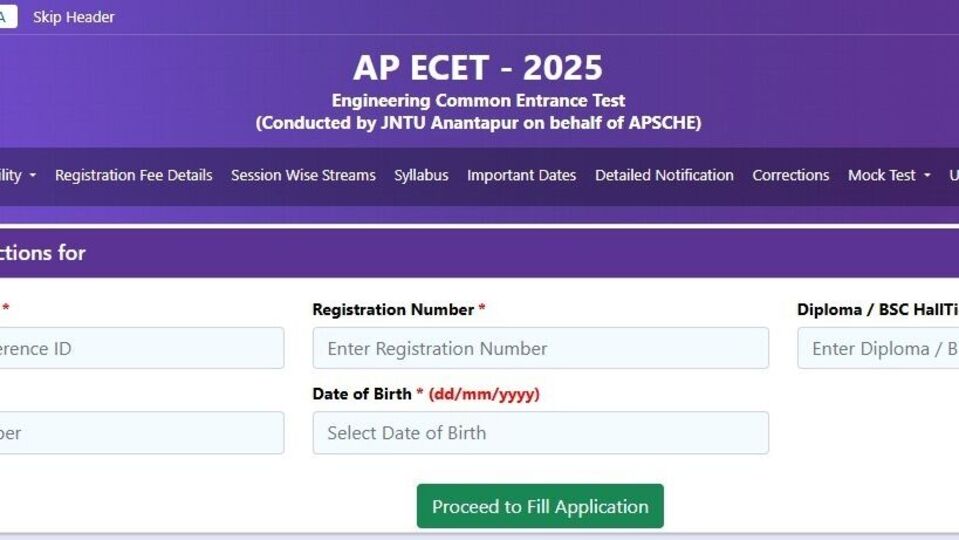This screenshot has width=959, height=540.
Task: Click the Select Date of Birth field
Action: [x=541, y=433]
